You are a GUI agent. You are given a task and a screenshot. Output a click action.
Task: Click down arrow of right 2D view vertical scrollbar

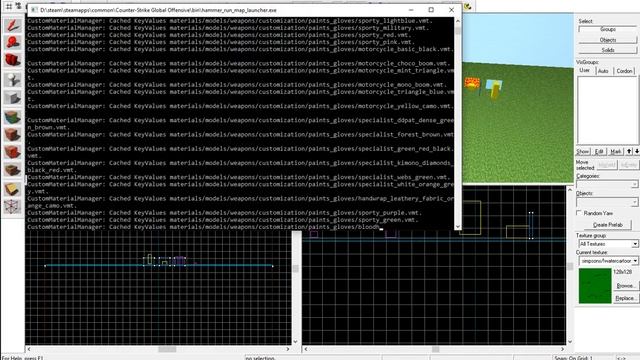tap(570, 342)
